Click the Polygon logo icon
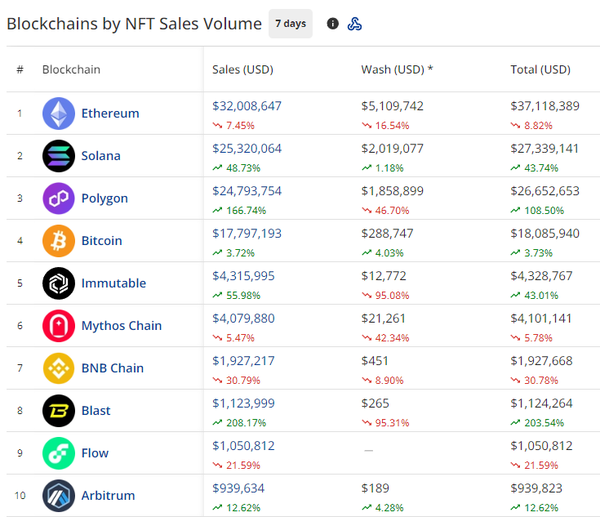600x517 pixels. (x=58, y=198)
